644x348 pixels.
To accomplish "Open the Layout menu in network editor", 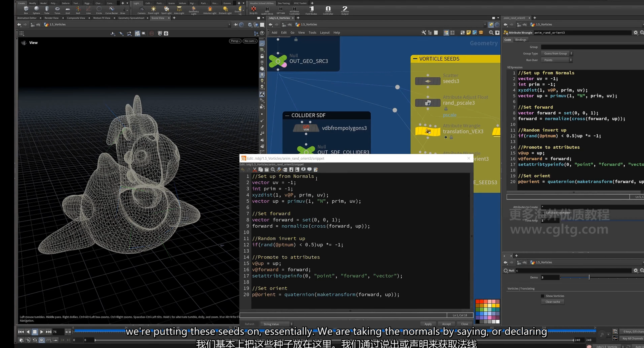I will 324,33.
